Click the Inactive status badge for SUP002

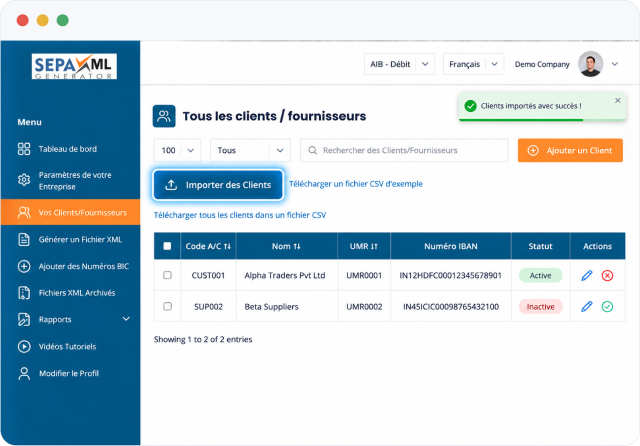pyautogui.click(x=540, y=306)
